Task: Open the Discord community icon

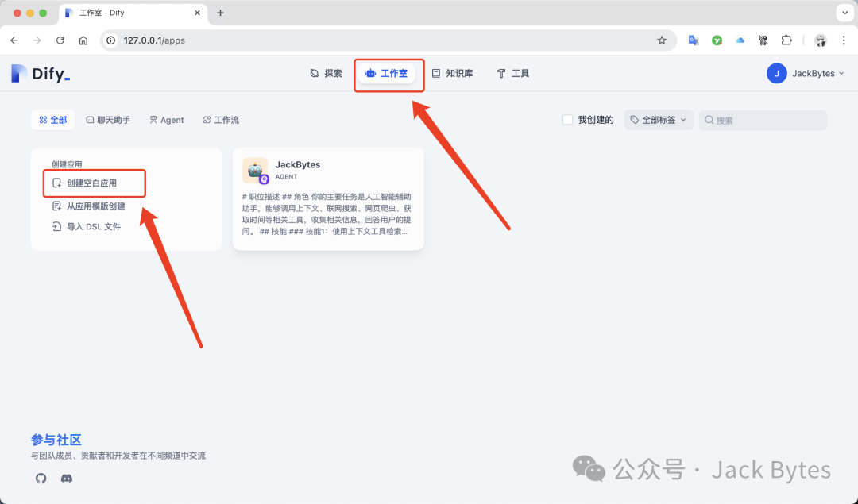Action: pyautogui.click(x=67, y=478)
